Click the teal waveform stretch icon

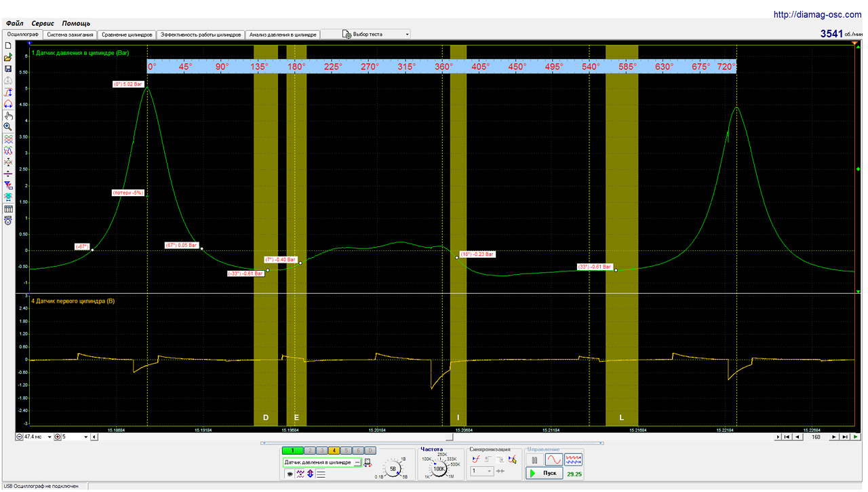coord(8,197)
